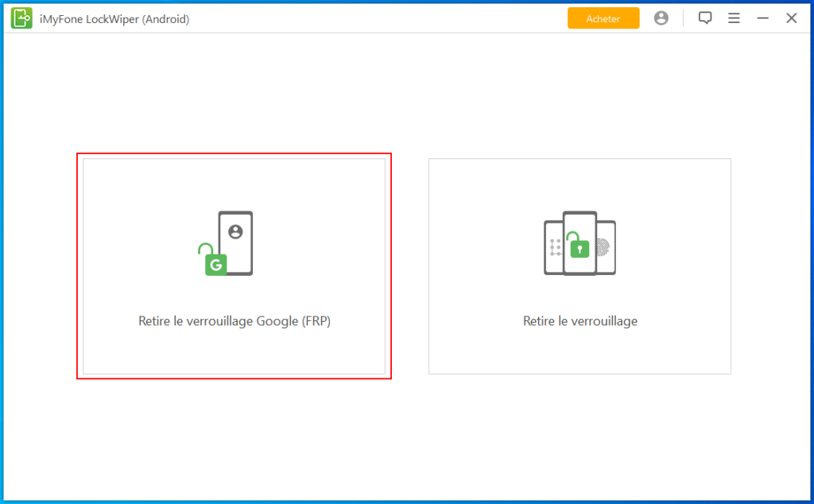814x504 pixels.
Task: Close the LockWiper window
Action: (791, 18)
